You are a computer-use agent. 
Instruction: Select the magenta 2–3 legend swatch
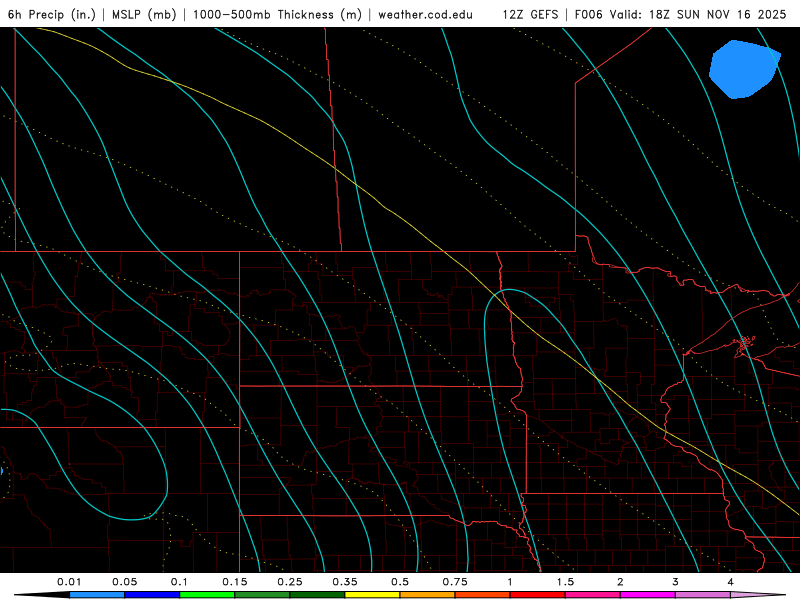648,595
